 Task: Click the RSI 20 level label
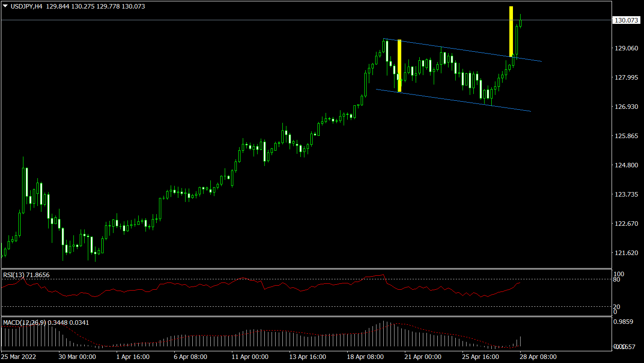[617, 307]
